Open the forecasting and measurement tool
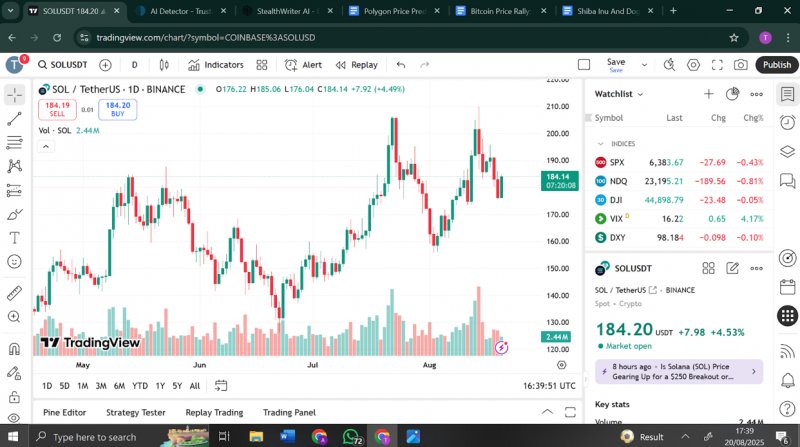Viewport: 800px width, 447px height. [x=14, y=190]
